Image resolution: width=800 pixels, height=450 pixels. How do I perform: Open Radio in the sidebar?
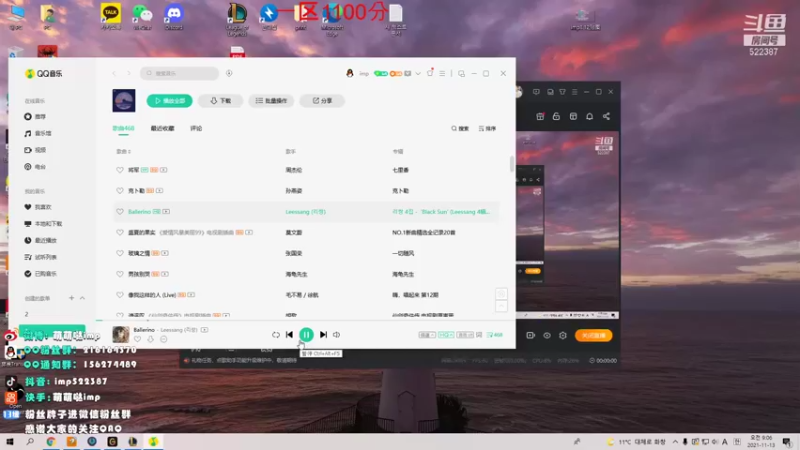35,167
